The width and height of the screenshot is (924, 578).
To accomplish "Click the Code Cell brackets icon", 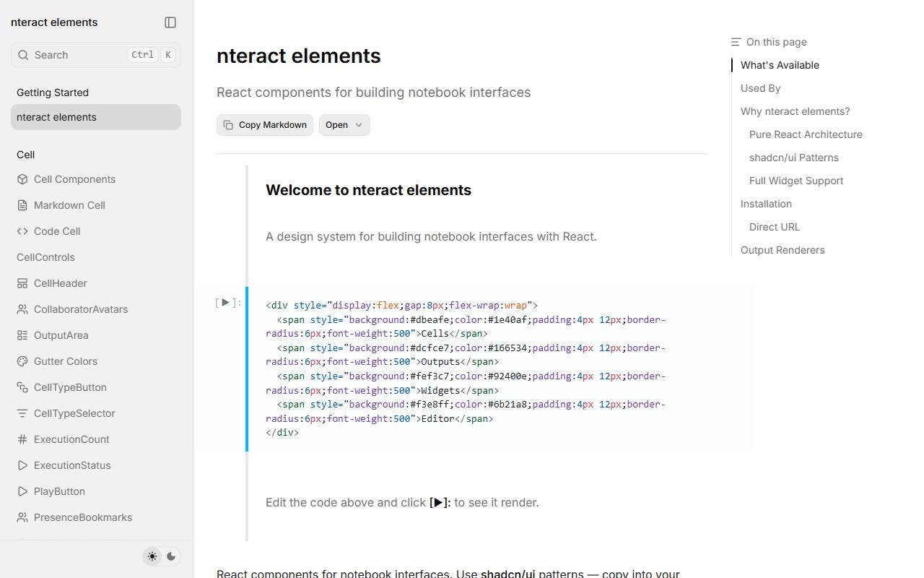I will [x=22, y=231].
